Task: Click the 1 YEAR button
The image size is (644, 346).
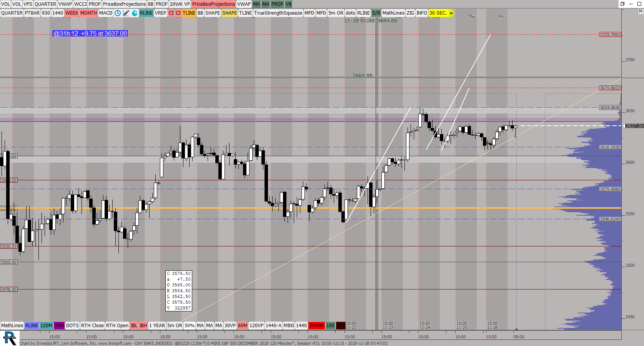Action: coord(157,325)
